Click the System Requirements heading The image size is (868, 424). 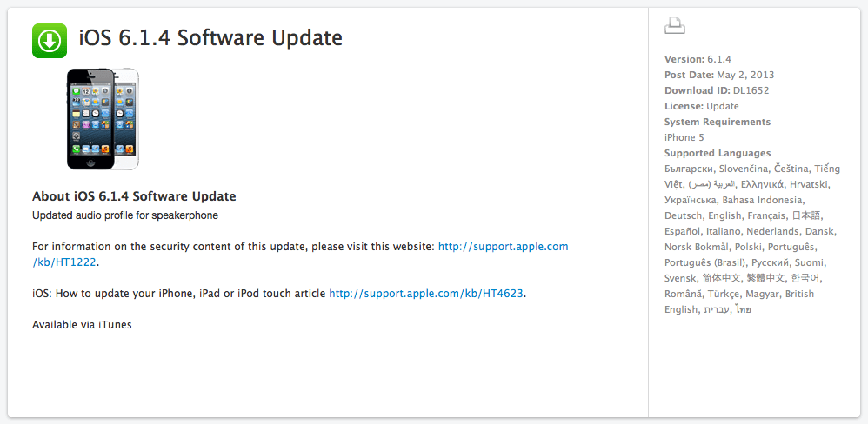point(718,122)
